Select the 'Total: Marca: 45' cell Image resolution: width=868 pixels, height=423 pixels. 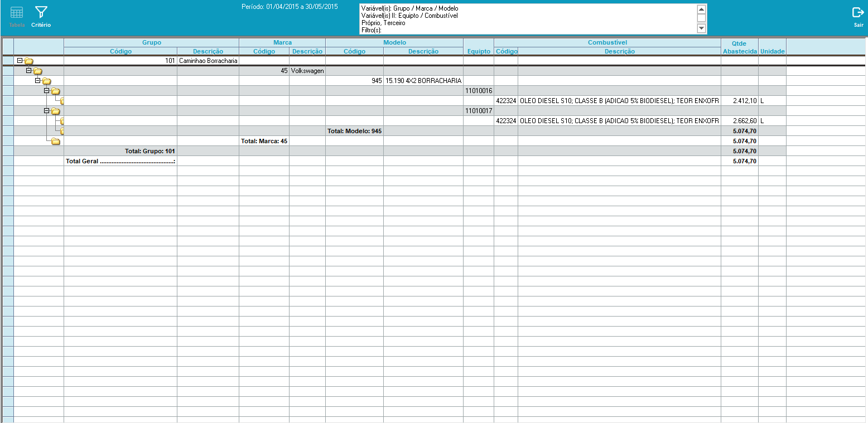(x=264, y=142)
